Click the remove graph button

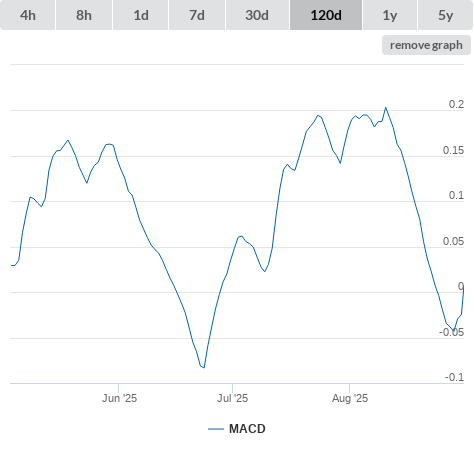426,45
